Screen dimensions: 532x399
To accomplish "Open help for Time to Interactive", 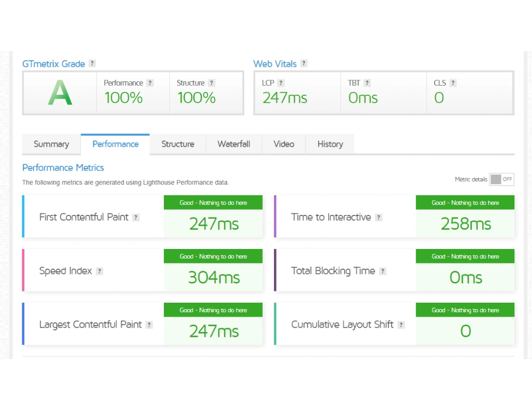I will point(379,218).
